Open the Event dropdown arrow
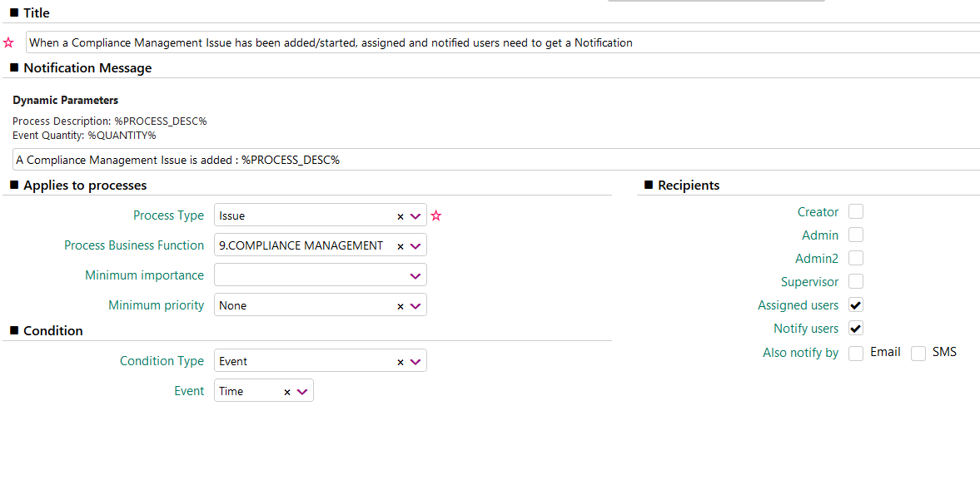The width and height of the screenshot is (980, 495). point(302,391)
